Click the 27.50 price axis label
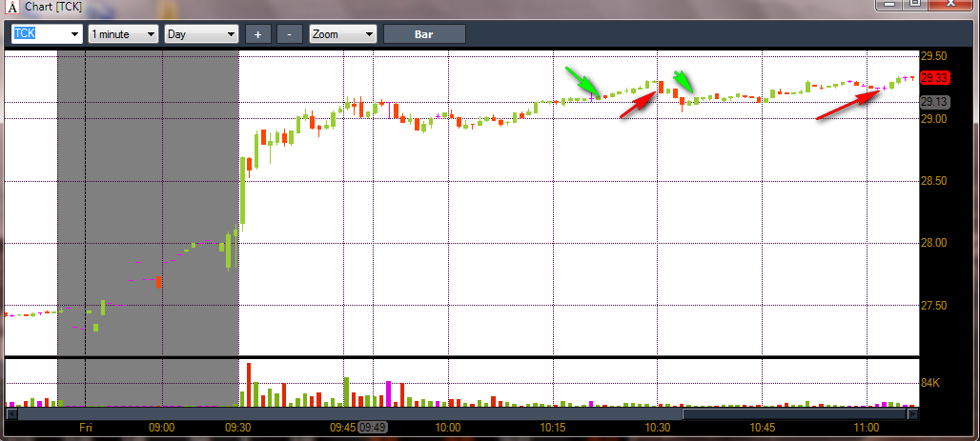Image resolution: width=980 pixels, height=441 pixels. (934, 306)
